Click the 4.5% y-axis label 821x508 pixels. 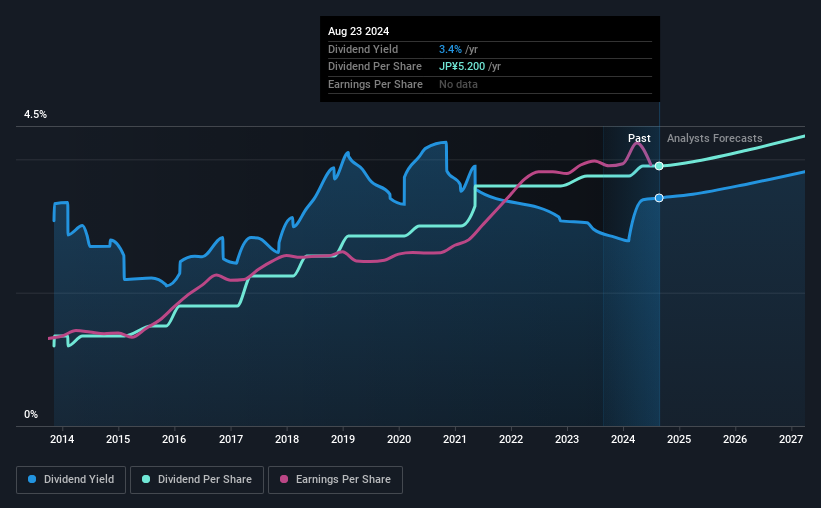coord(35,115)
